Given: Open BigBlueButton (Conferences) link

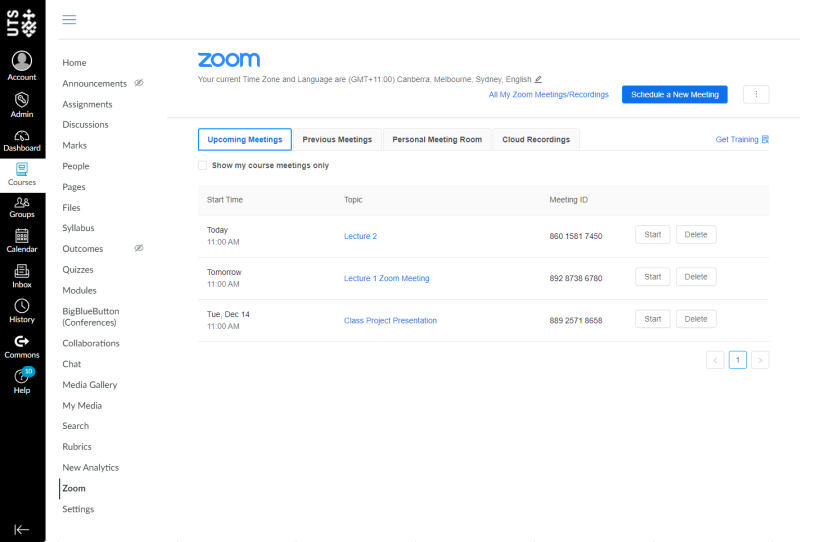Looking at the screenshot, I should [x=90, y=317].
